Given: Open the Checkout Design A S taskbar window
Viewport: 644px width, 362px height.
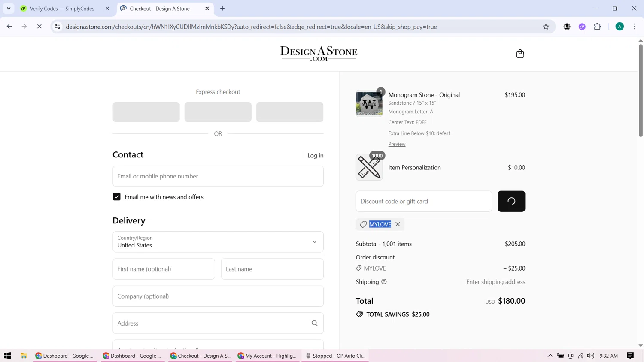Looking at the screenshot, I should tap(200, 356).
